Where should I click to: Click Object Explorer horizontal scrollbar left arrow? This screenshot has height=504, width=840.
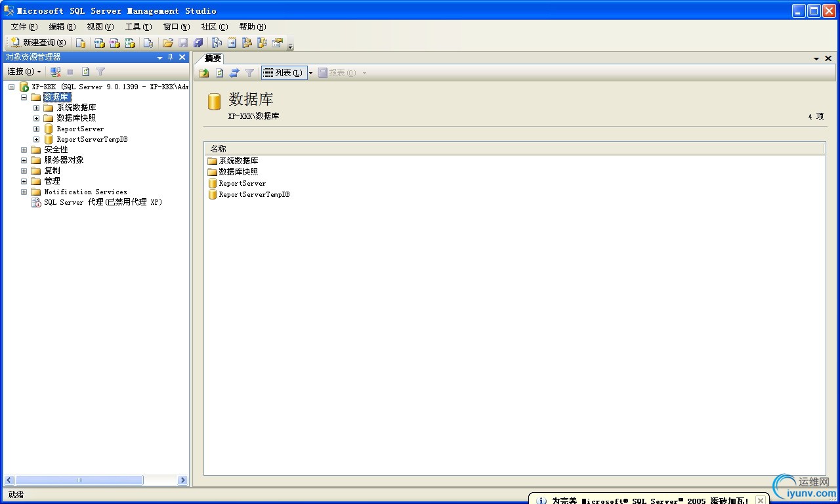[9, 480]
